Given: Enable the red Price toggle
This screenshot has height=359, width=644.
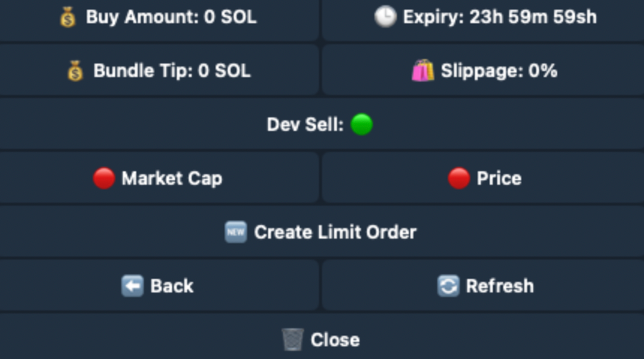Looking at the screenshot, I should pyautogui.click(x=458, y=178).
